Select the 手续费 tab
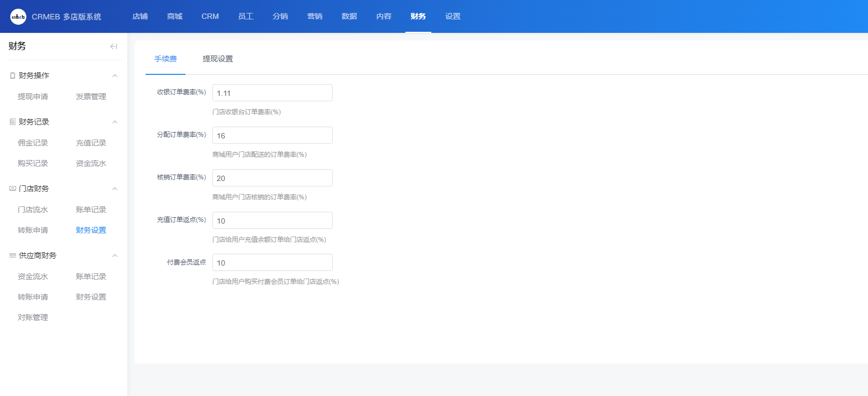The width and height of the screenshot is (868, 396). [x=166, y=59]
